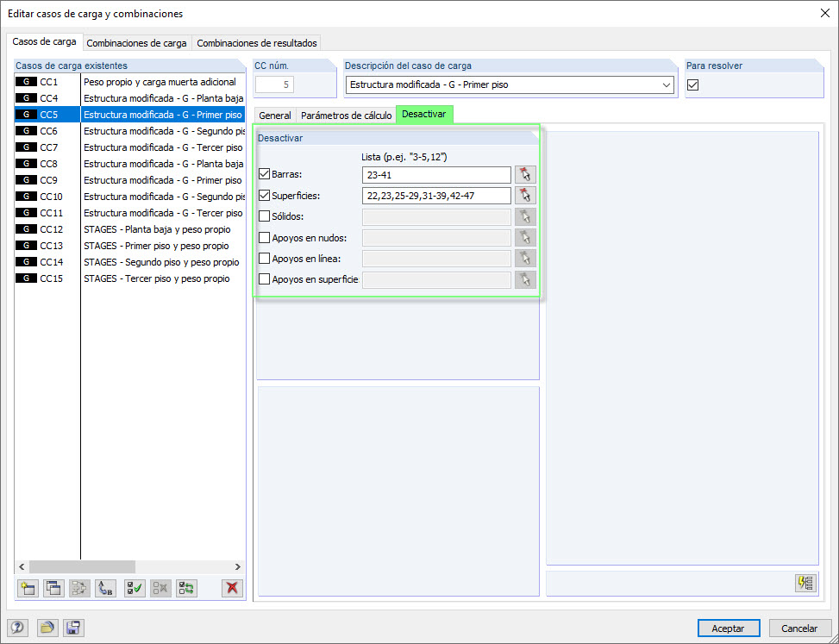Viewport: 839px width, 644px height.
Task: Click the new load case icon
Action: (28, 588)
